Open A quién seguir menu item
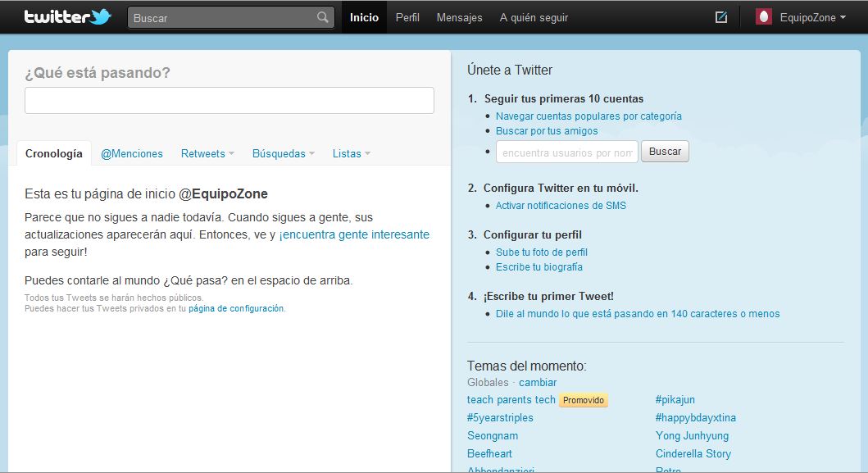The image size is (868, 473). click(534, 18)
